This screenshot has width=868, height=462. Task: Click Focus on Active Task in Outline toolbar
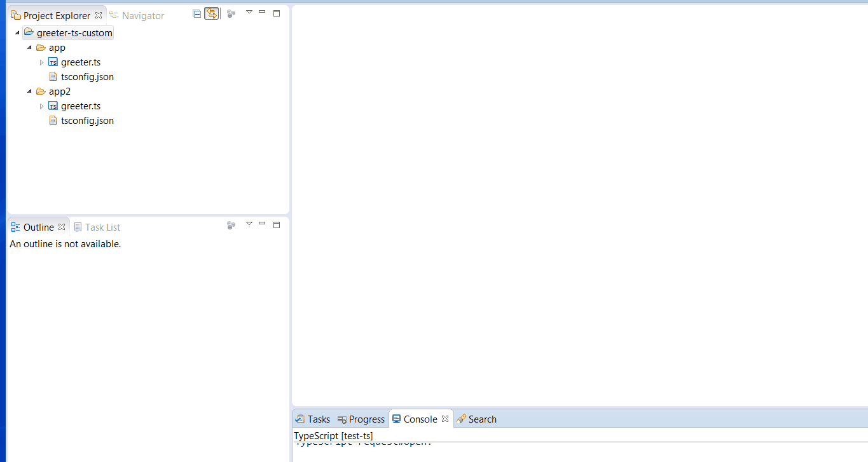click(x=231, y=225)
